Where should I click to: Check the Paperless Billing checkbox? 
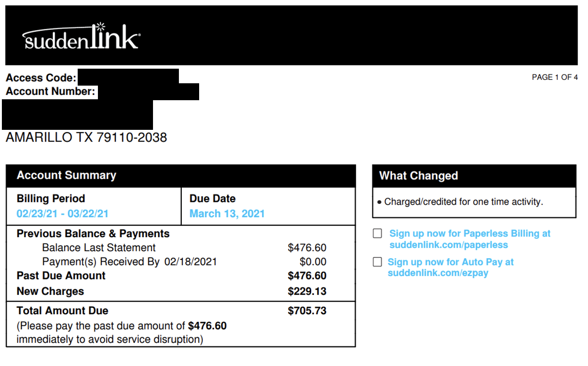coord(378,234)
